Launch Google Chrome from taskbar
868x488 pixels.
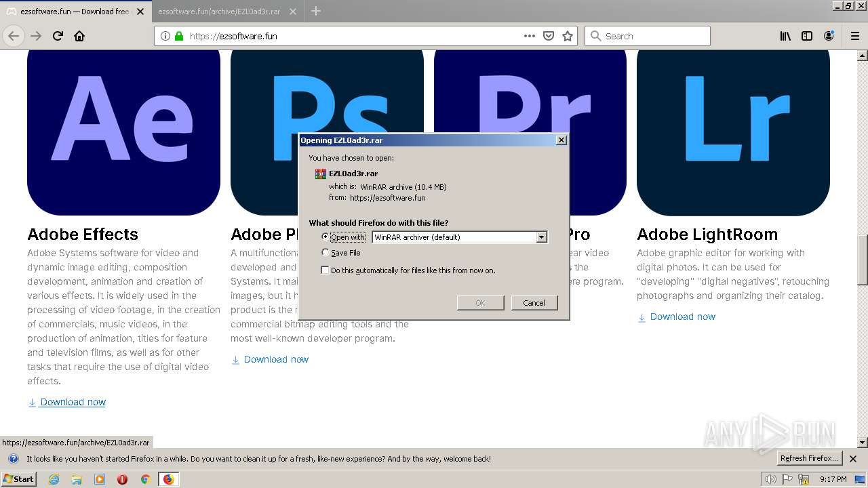pos(145,479)
